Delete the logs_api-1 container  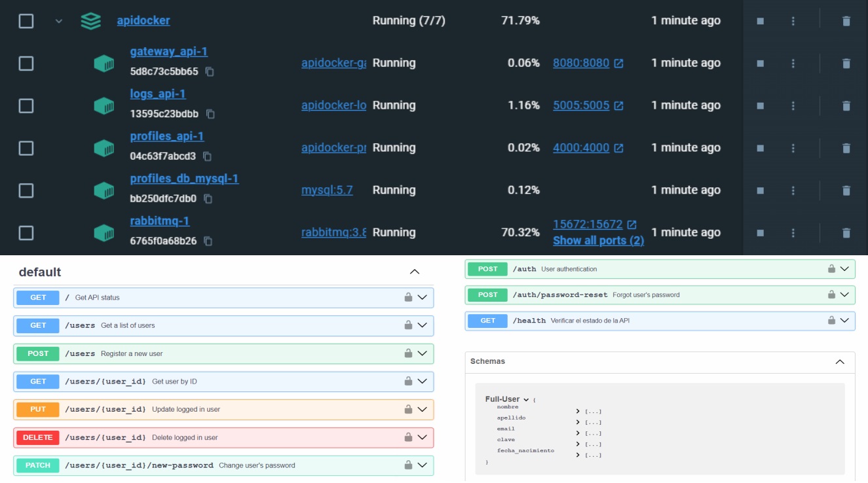(x=846, y=105)
